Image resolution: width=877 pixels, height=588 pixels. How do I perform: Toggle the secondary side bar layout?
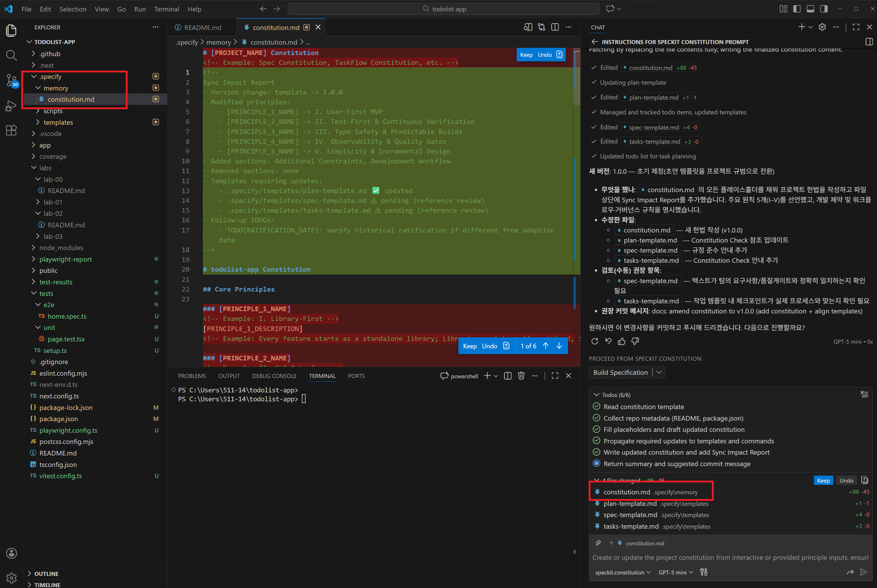(x=824, y=9)
